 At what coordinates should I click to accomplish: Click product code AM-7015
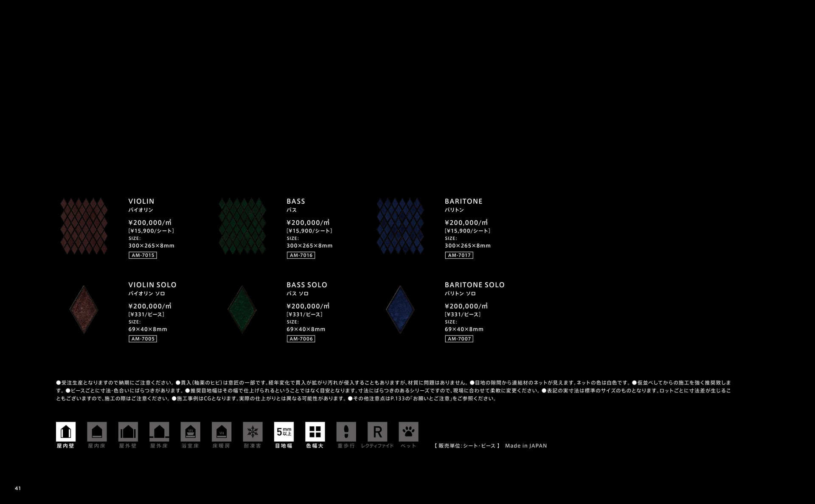point(143,255)
